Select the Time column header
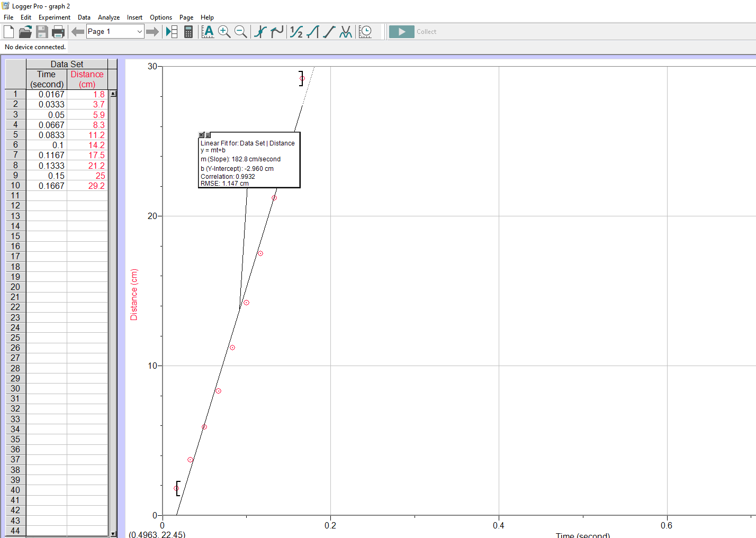756x538 pixels. pos(47,79)
